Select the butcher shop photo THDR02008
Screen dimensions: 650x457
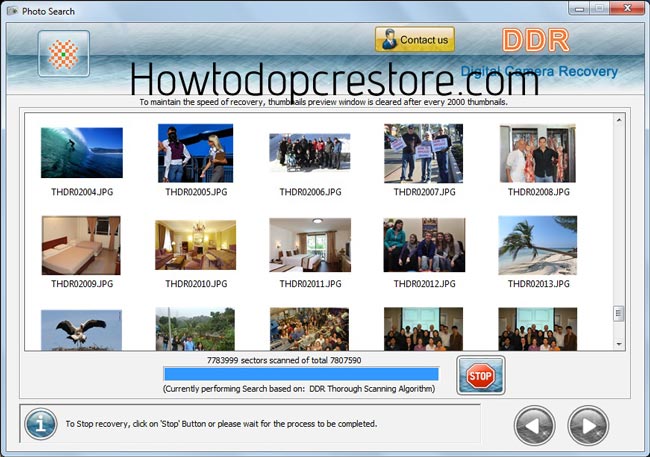point(538,153)
